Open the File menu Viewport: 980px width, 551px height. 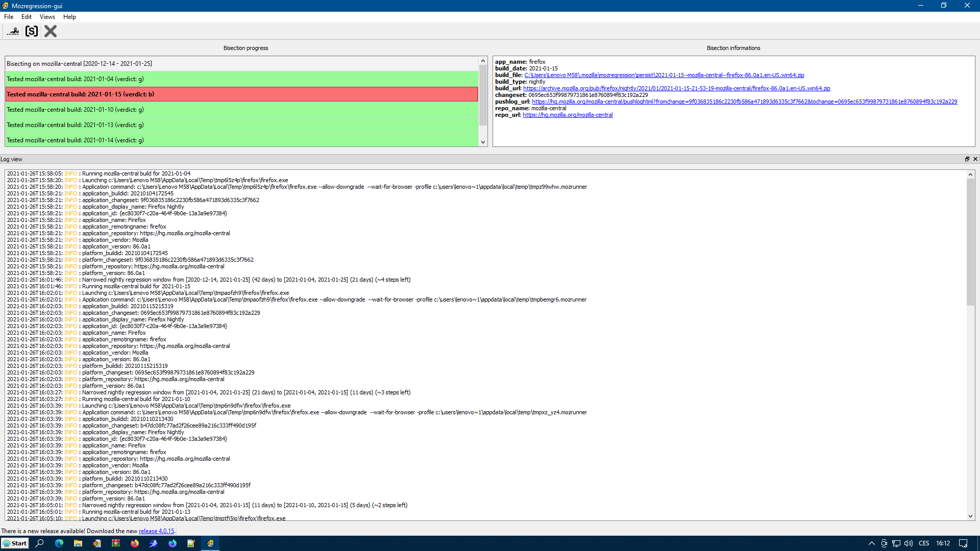coord(9,17)
